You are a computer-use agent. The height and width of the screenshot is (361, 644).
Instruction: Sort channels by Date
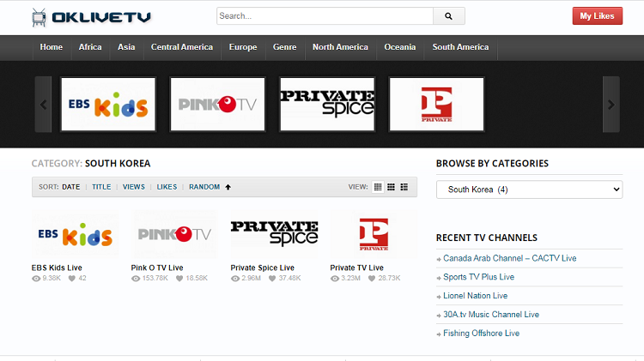[x=71, y=187]
